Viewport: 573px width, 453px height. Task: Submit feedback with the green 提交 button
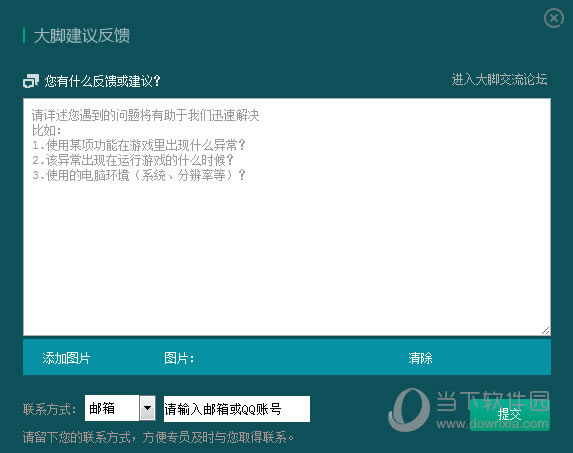pyautogui.click(x=510, y=415)
